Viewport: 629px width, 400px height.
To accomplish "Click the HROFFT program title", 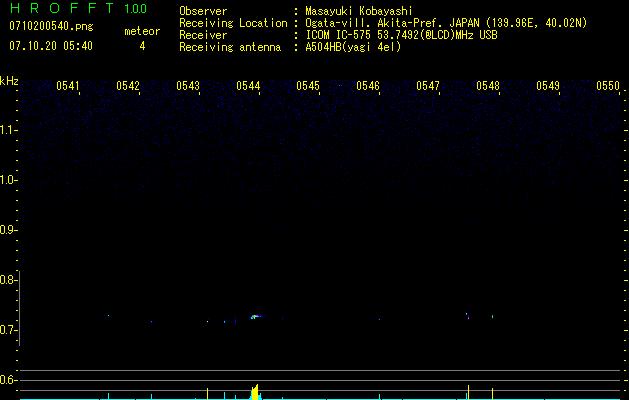I will click(x=62, y=8).
